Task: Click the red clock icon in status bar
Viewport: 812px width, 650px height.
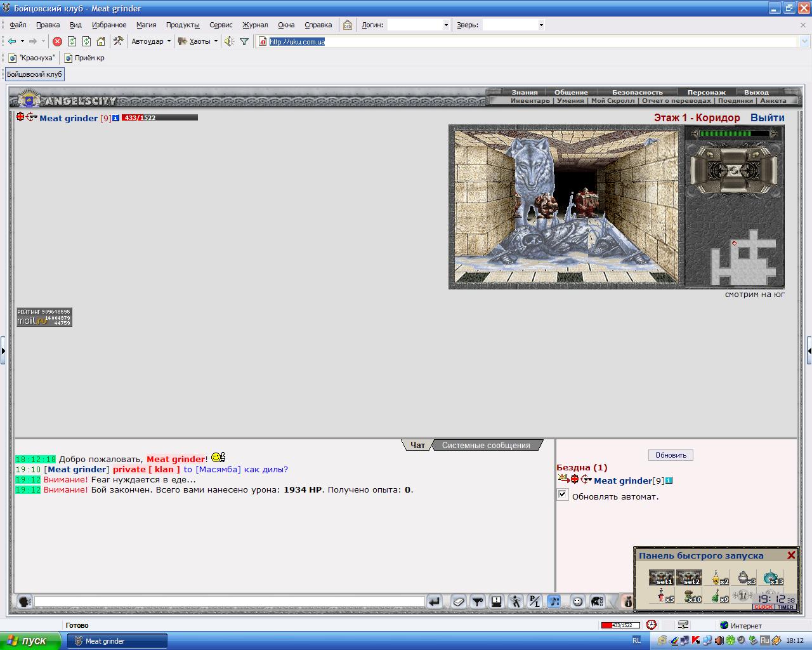Action: point(652,625)
